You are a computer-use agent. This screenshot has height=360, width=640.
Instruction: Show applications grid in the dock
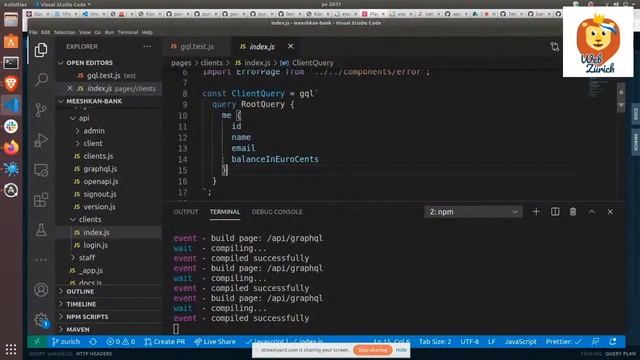click(x=11, y=349)
